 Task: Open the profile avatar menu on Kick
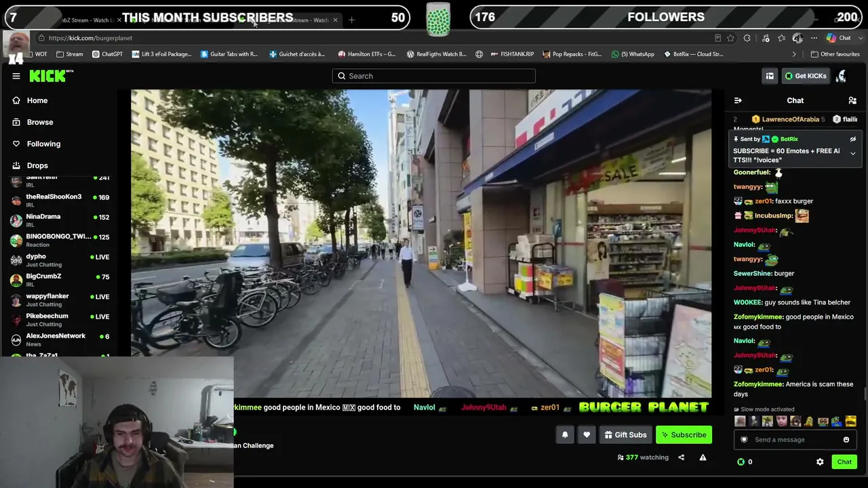point(841,76)
